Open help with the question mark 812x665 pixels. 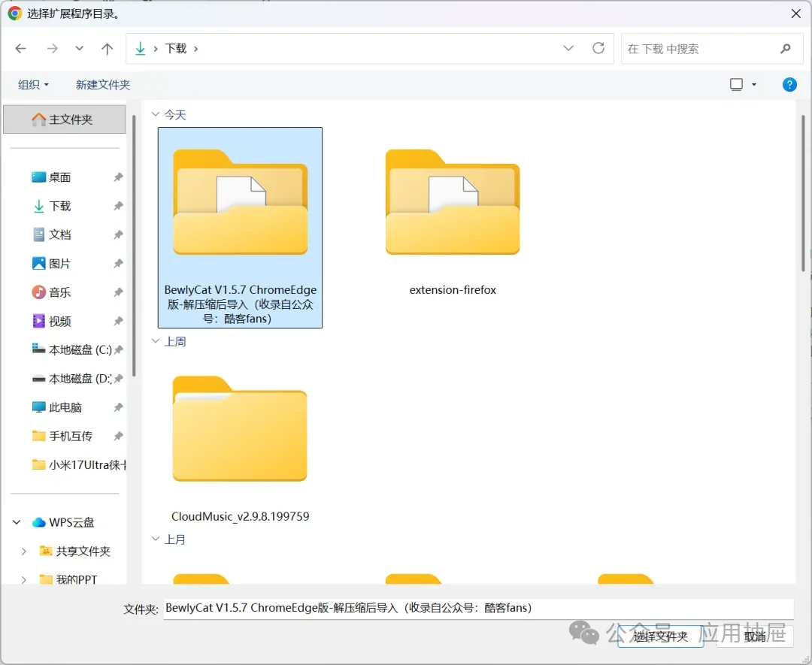pyautogui.click(x=789, y=84)
